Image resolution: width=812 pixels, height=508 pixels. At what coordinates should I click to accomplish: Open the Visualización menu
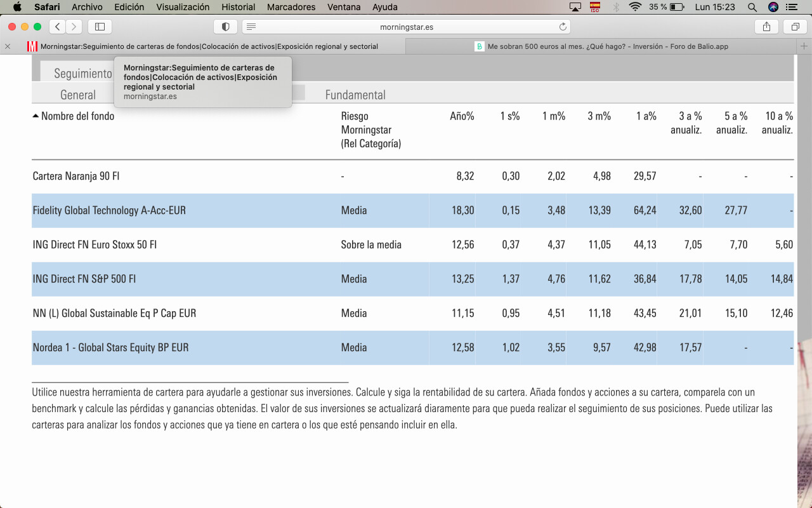click(x=183, y=7)
